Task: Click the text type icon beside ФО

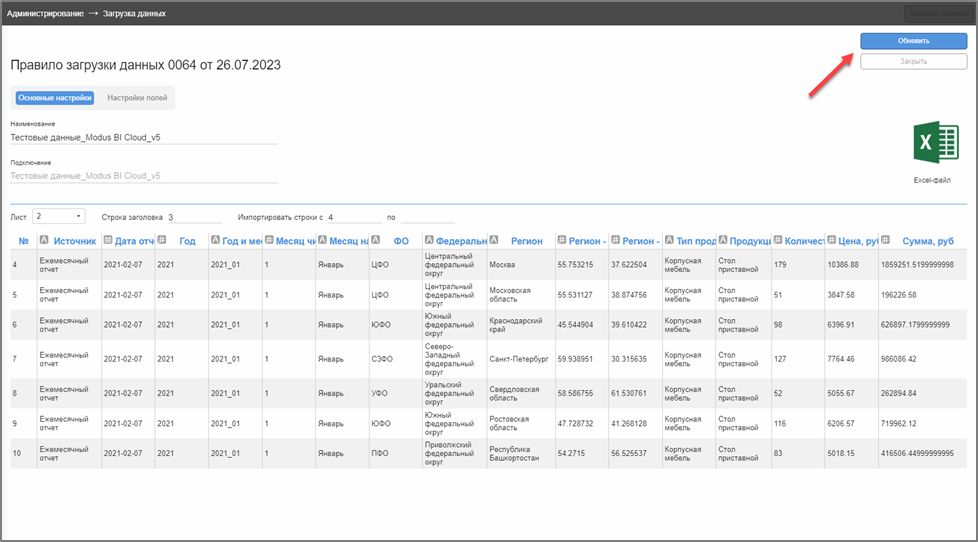Action: [375, 240]
